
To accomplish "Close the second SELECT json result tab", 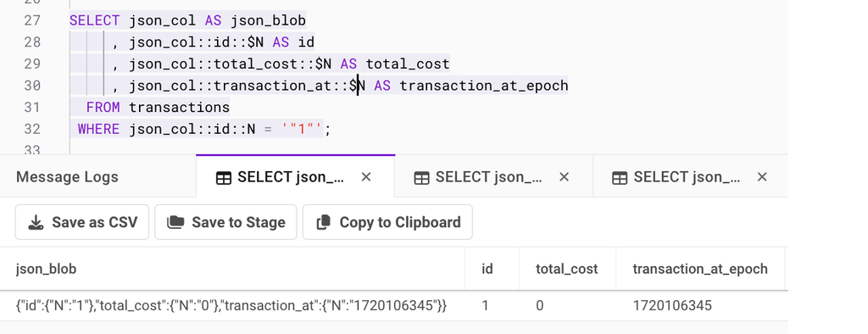I will point(564,177).
